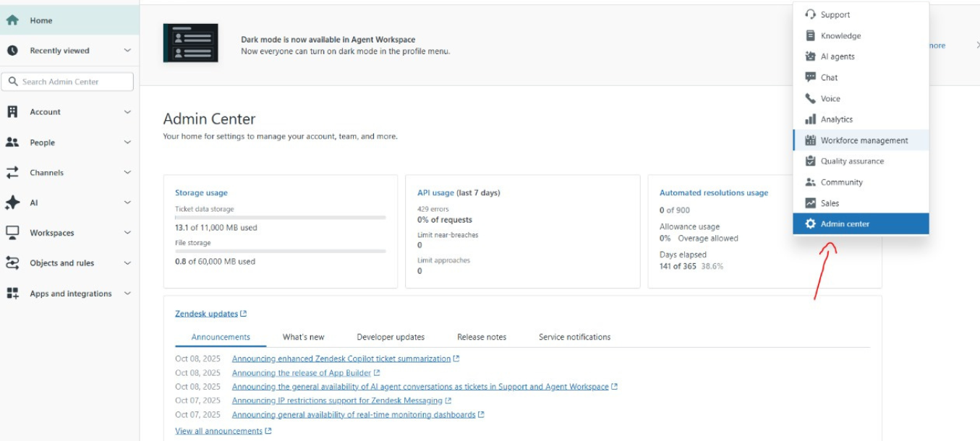980x441 pixels.
Task: Open the Release notes tab
Action: point(481,337)
